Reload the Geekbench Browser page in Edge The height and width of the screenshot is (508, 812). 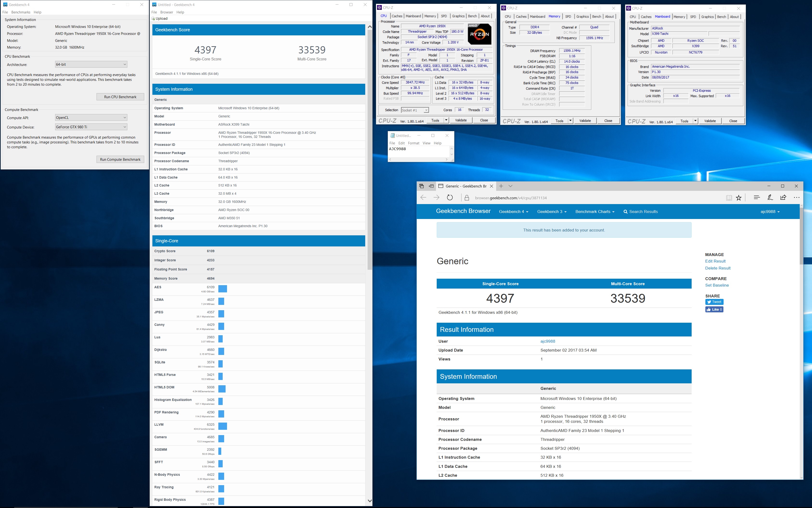click(x=450, y=198)
